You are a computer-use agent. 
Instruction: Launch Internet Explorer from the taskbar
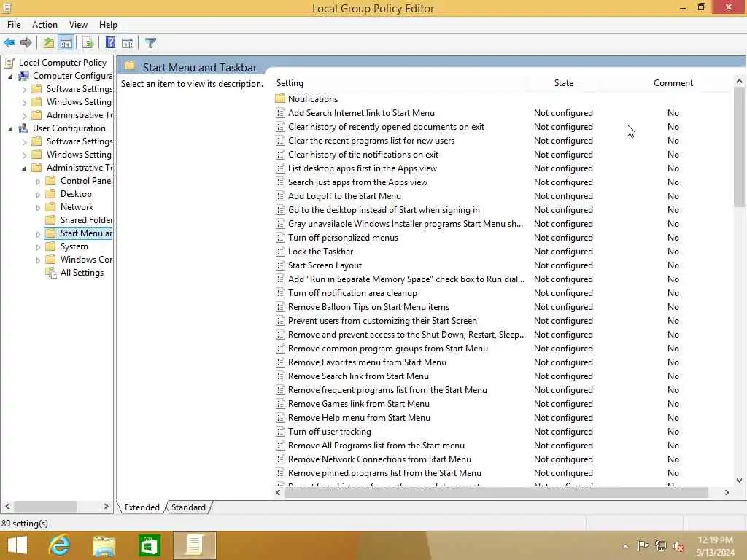click(60, 545)
